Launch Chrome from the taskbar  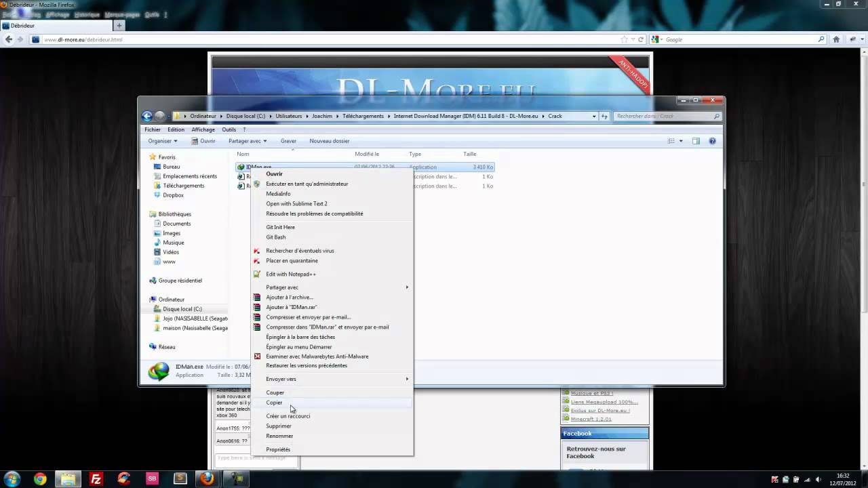pyautogui.click(x=40, y=479)
